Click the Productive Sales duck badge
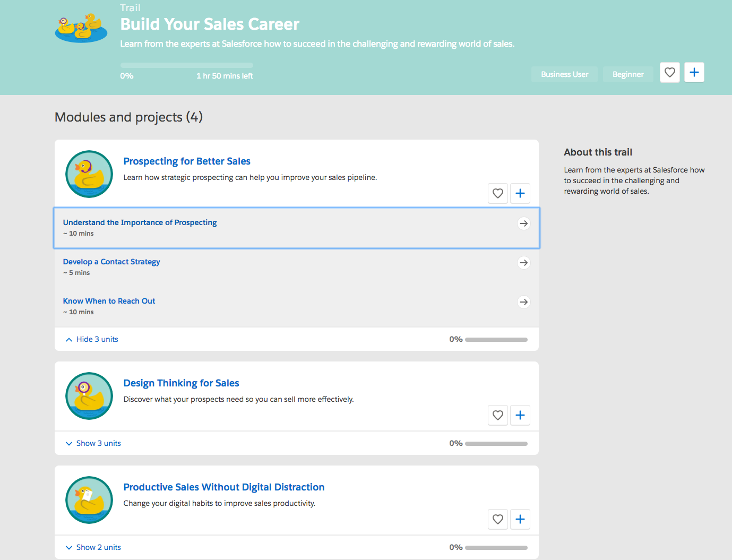This screenshot has height=560, width=732. click(89, 500)
